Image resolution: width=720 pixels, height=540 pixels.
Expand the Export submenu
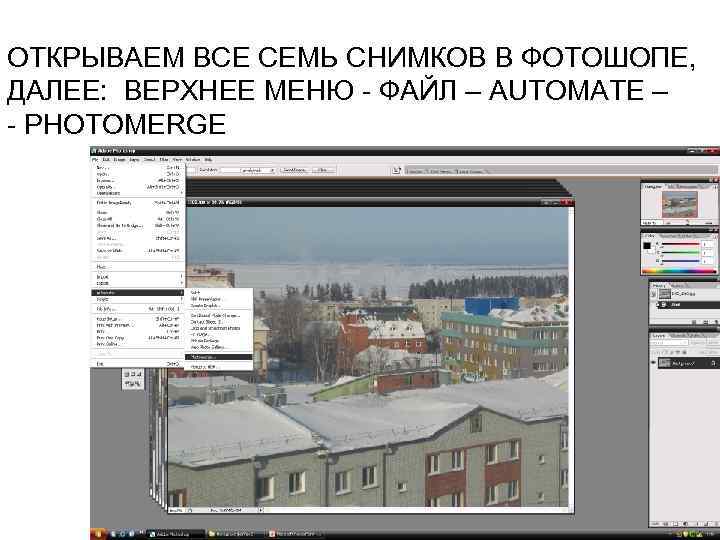click(x=138, y=283)
